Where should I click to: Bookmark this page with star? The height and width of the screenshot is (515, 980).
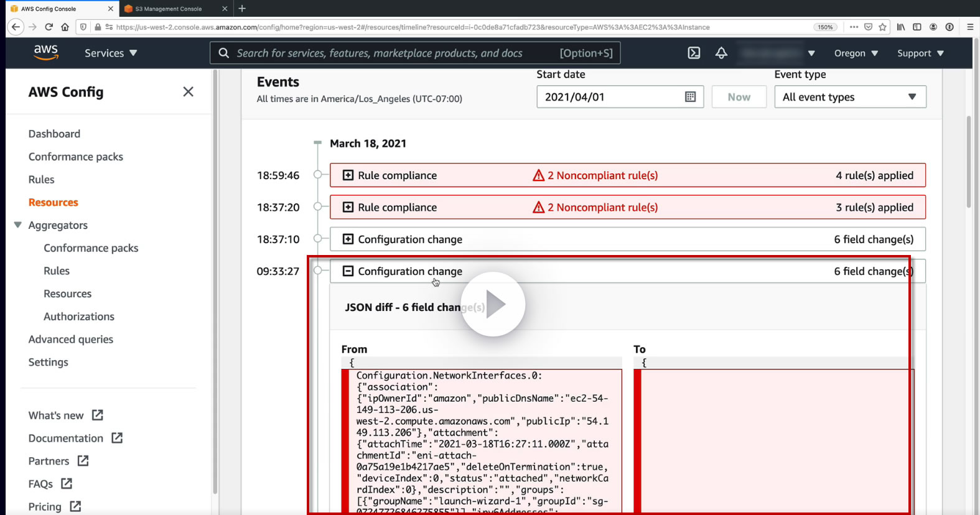pyautogui.click(x=882, y=27)
